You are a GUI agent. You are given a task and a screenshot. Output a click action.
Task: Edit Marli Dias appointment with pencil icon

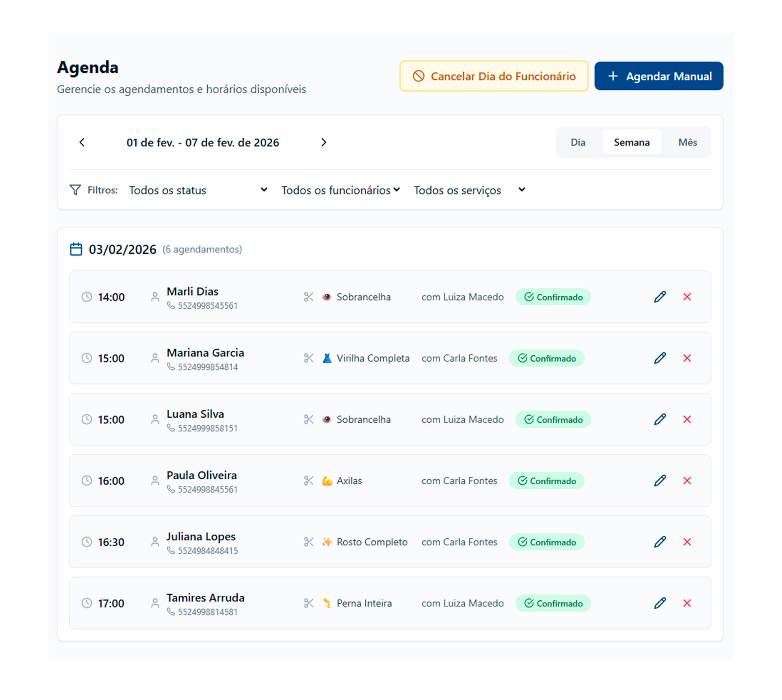(660, 297)
